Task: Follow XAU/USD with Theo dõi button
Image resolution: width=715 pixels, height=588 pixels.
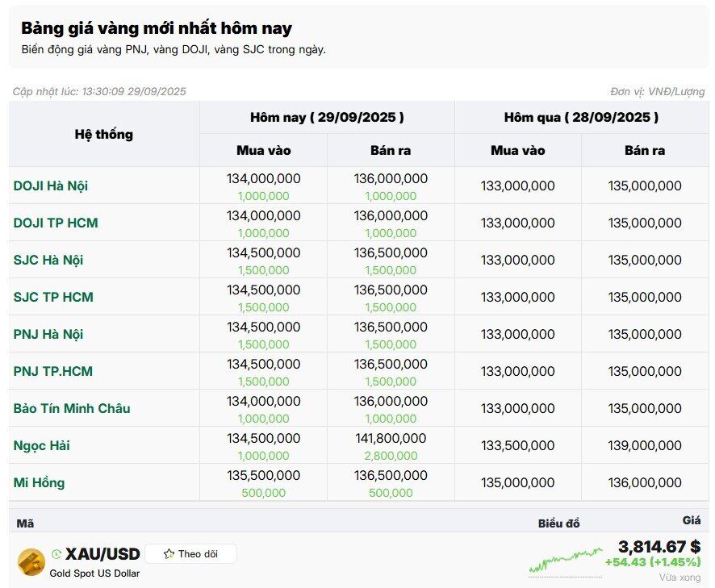Action: tap(190, 554)
